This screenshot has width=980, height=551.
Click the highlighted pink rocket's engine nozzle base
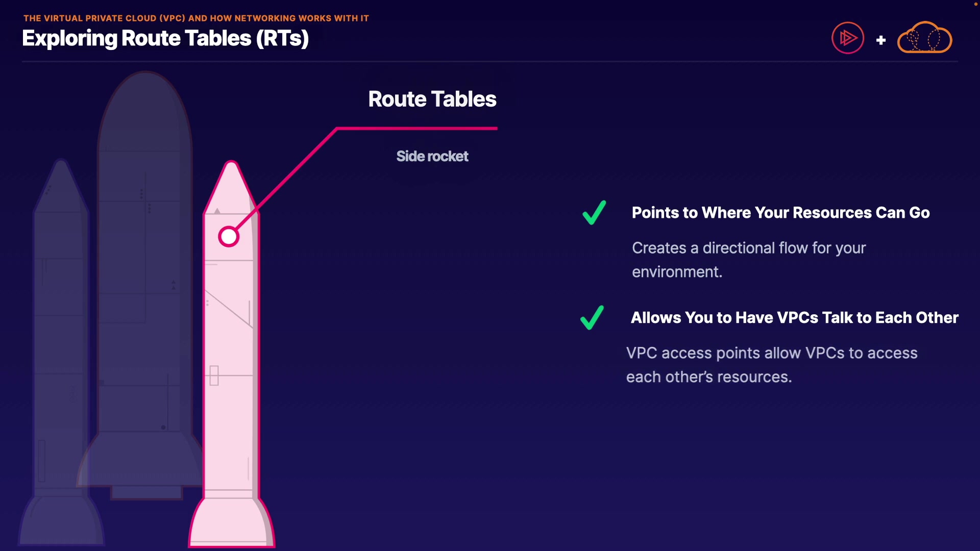point(231,523)
